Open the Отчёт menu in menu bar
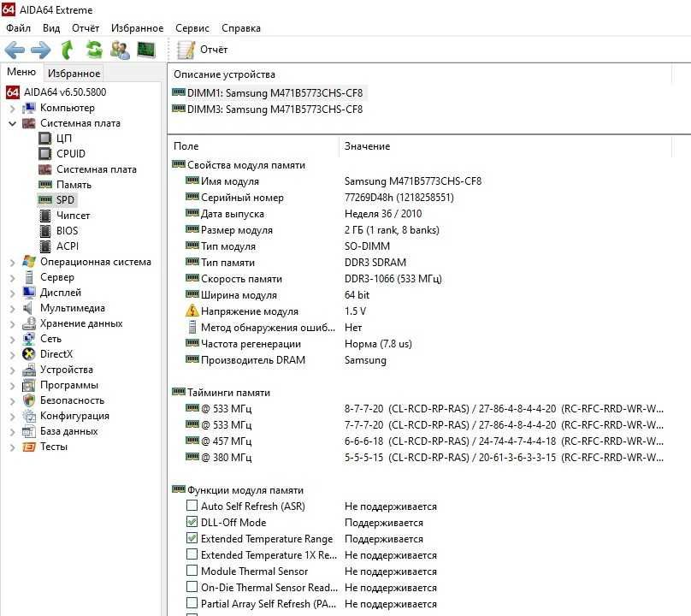Screen dimensions: 691x616 86,28
